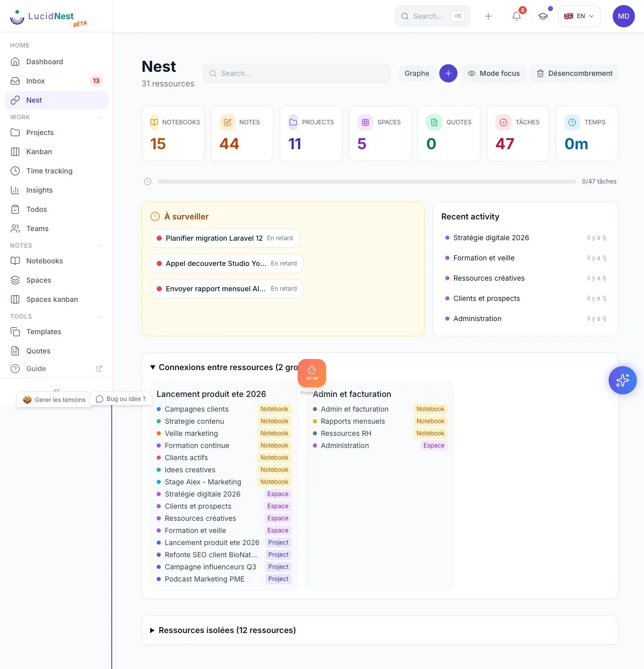Open Todos in sidebar

pos(56,209)
